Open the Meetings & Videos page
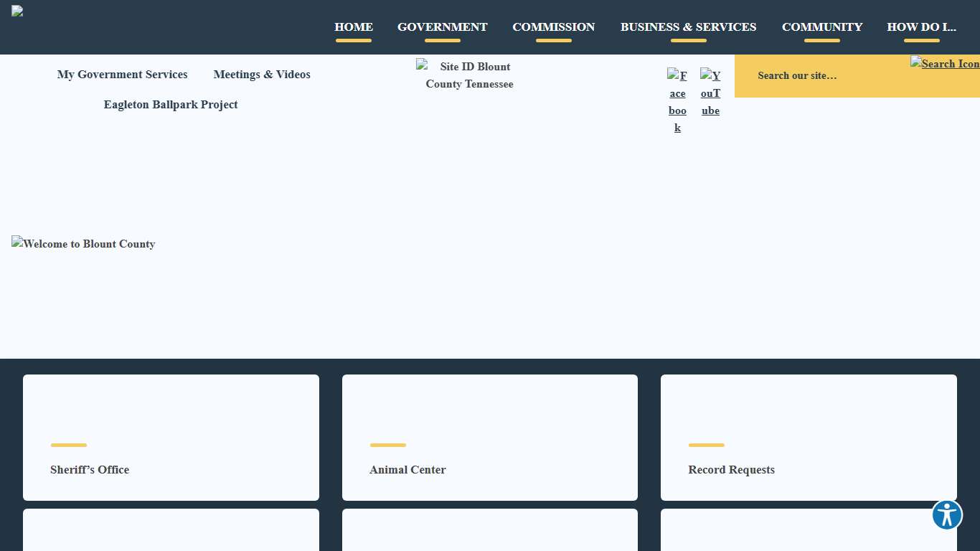Image resolution: width=980 pixels, height=551 pixels. coord(261,75)
